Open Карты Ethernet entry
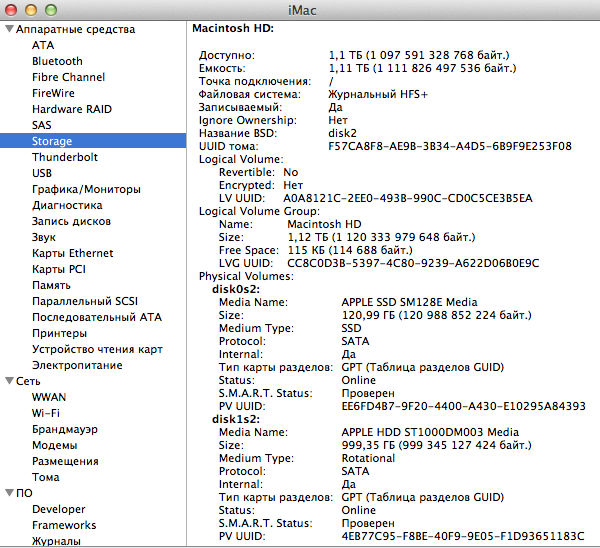 [x=73, y=253]
